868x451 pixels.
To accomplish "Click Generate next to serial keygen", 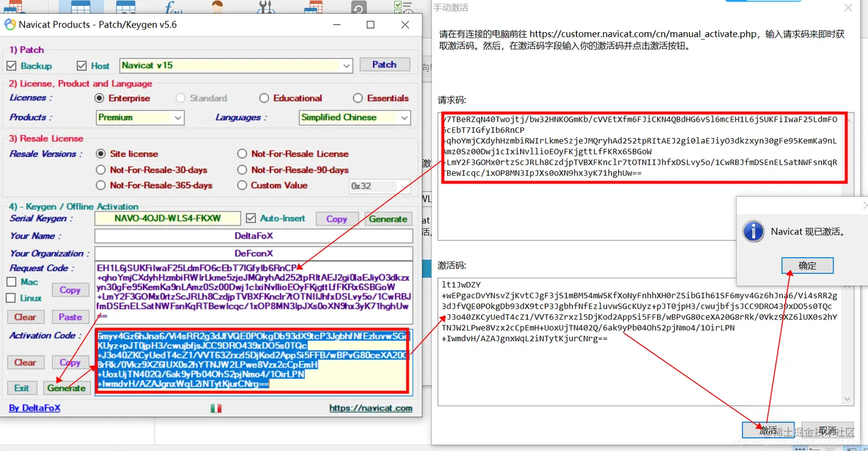I will (x=388, y=219).
